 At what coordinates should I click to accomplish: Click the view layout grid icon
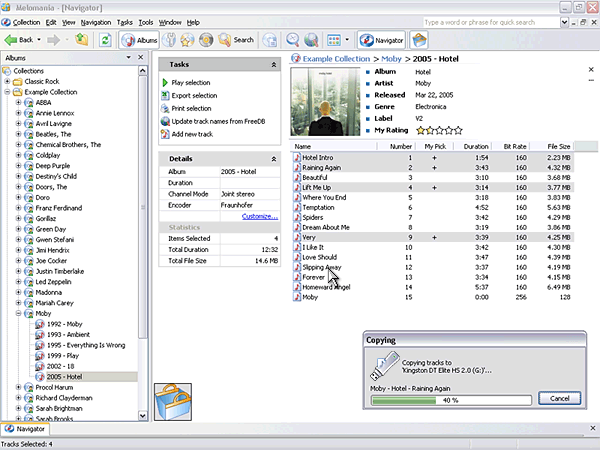[334, 40]
